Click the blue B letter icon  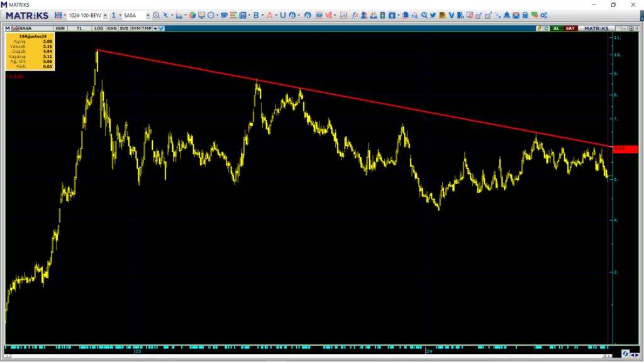256,15
